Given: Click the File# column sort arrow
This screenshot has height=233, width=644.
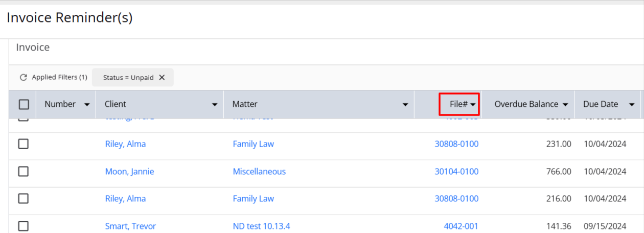Looking at the screenshot, I should click(x=473, y=104).
